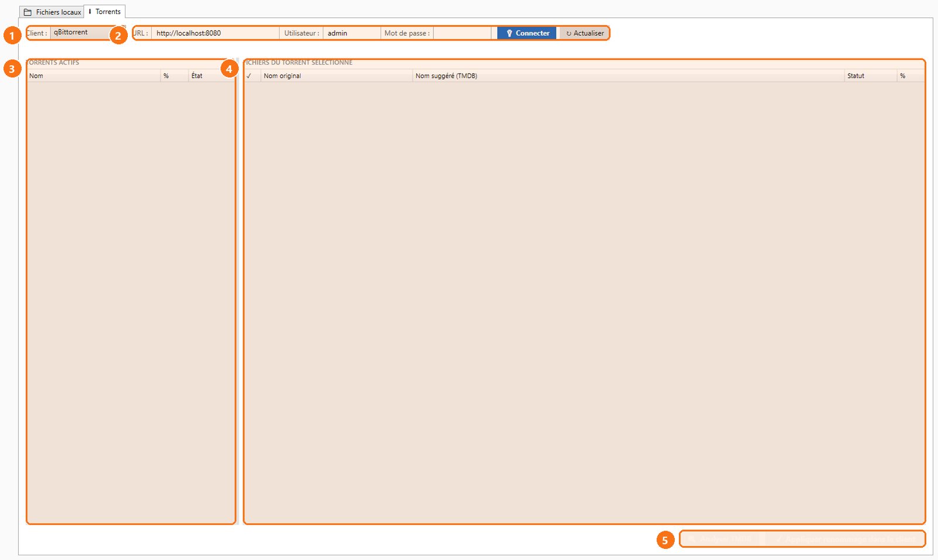Select the Torrents tab

[104, 11]
